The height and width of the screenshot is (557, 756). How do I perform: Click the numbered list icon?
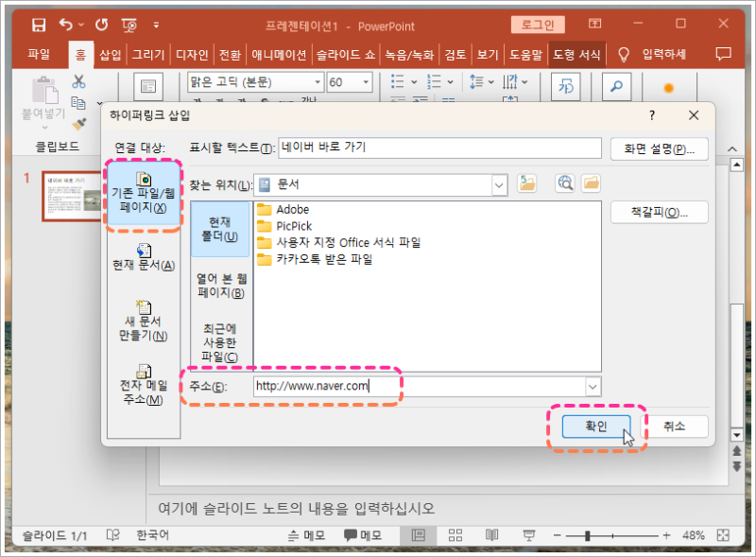pos(434,81)
